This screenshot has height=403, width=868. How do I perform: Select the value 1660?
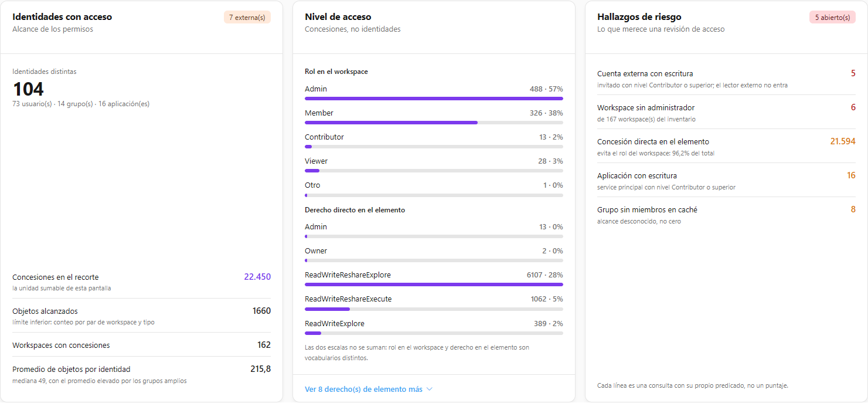(261, 311)
